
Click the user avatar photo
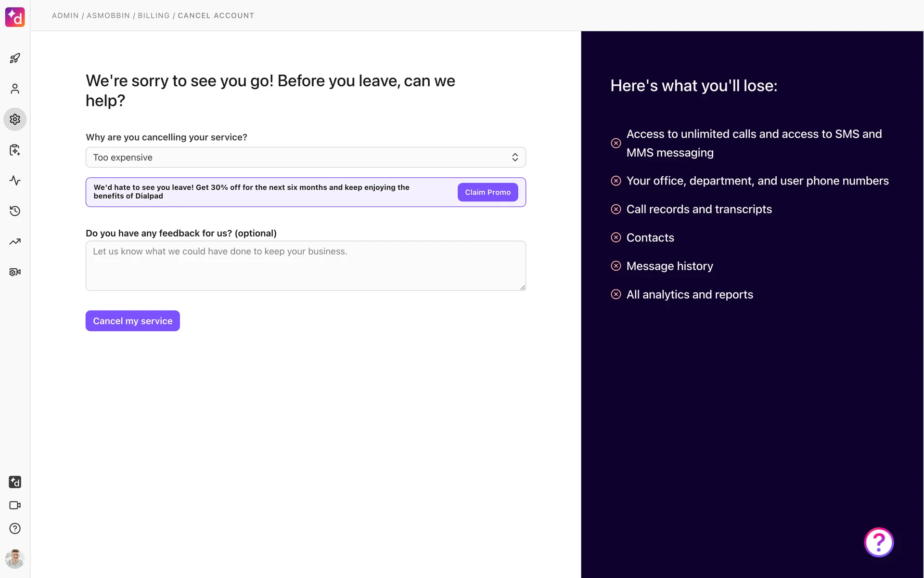coord(15,559)
